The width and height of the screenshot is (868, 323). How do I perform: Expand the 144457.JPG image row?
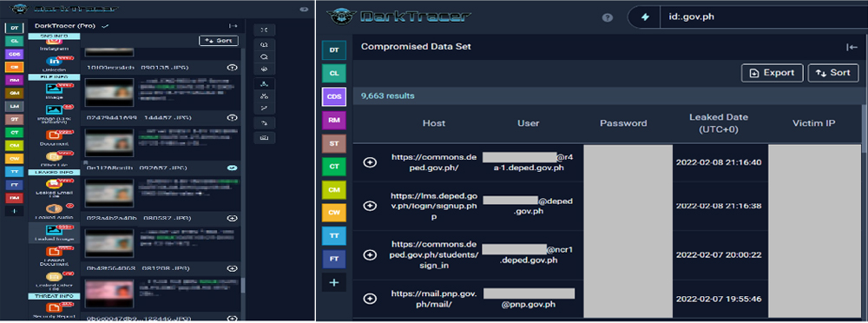click(233, 117)
